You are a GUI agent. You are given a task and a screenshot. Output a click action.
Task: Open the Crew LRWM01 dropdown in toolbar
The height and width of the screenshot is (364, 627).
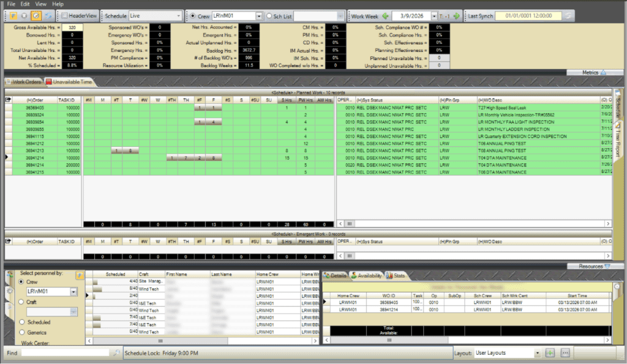point(258,16)
